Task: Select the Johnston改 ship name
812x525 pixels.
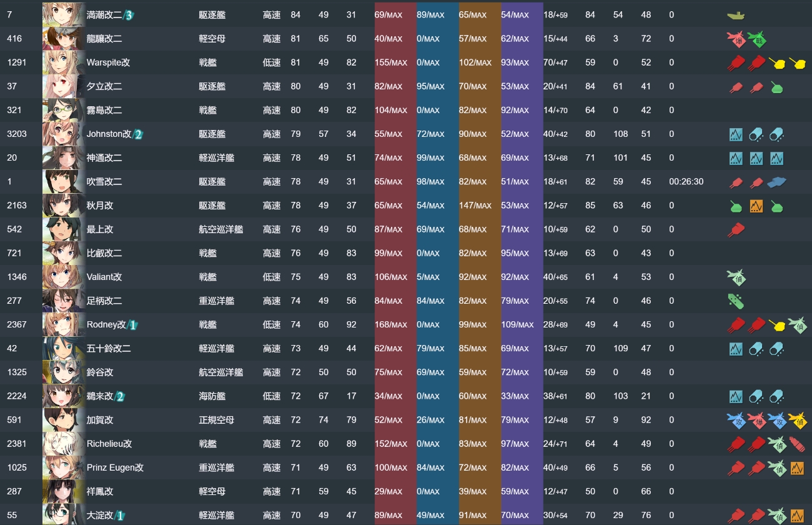Action: pyautogui.click(x=109, y=134)
